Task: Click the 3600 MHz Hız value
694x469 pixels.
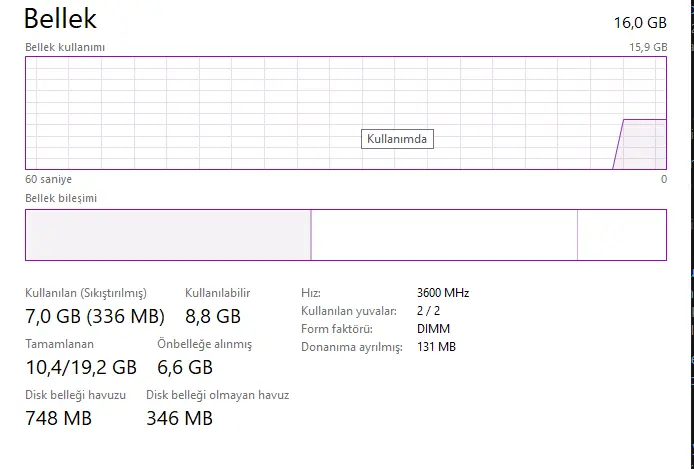Action: pos(443,293)
